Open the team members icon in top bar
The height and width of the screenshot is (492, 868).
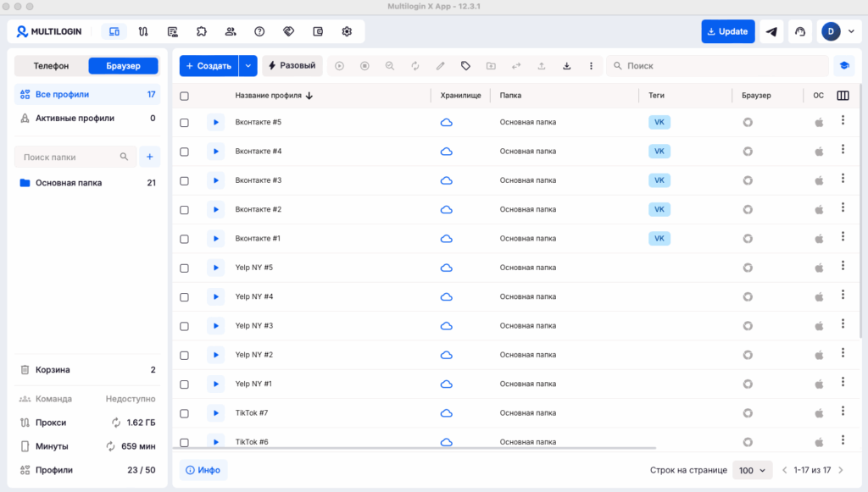tap(231, 31)
